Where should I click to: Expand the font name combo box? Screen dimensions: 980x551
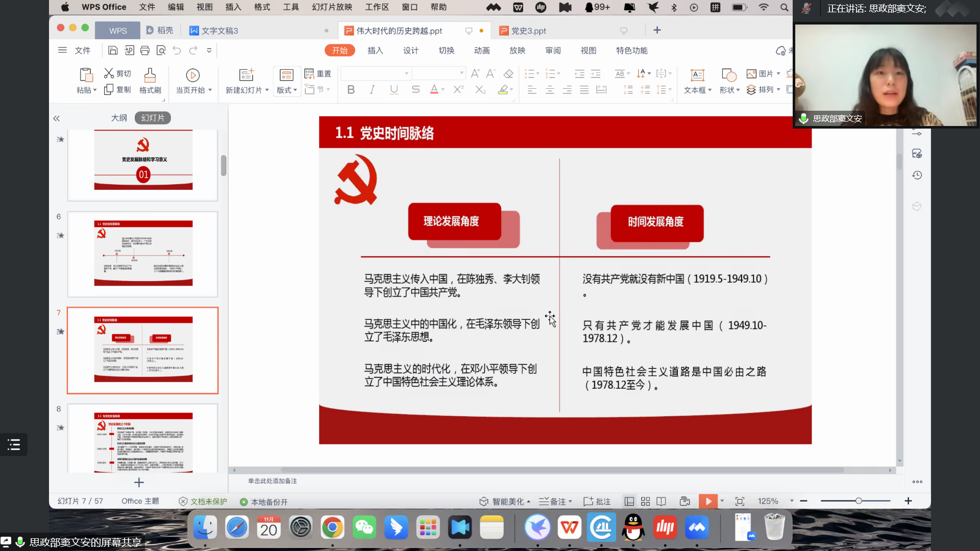point(406,73)
